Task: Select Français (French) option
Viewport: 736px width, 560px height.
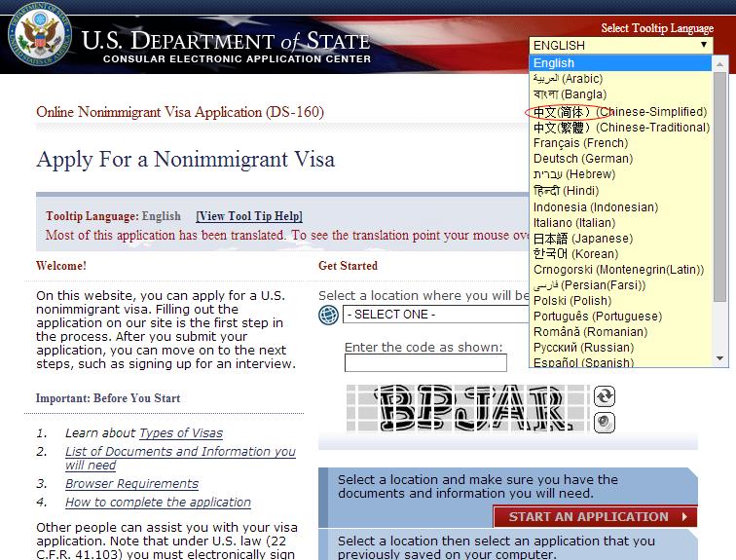Action: (x=620, y=143)
